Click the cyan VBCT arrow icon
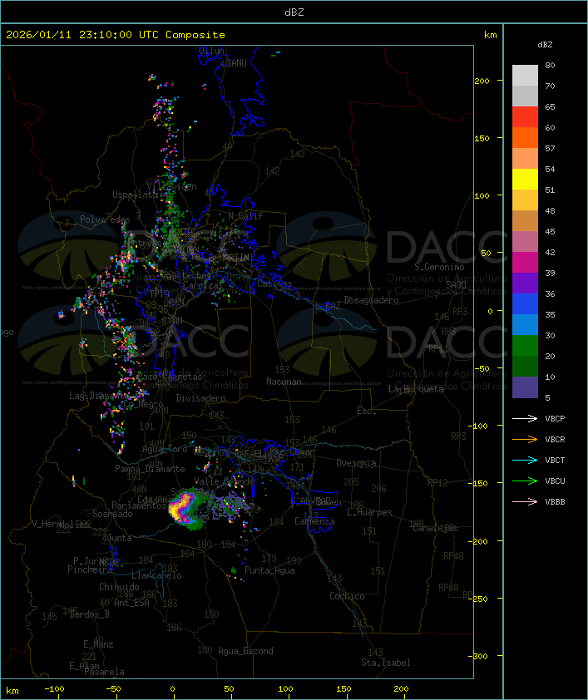This screenshot has width=588, height=700. 525,461
